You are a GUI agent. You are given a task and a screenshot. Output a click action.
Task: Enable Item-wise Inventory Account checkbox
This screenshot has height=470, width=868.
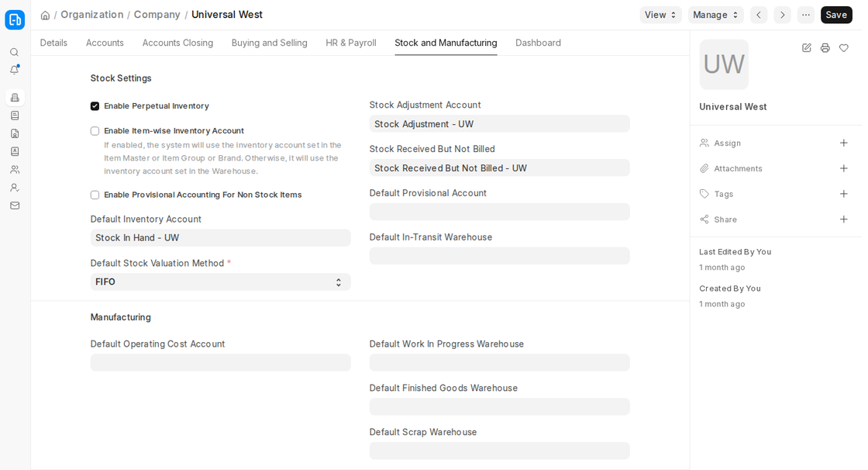pos(95,131)
